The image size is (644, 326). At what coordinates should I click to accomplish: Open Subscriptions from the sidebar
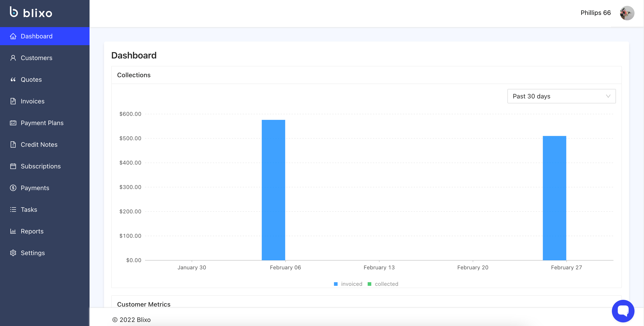tap(40, 166)
